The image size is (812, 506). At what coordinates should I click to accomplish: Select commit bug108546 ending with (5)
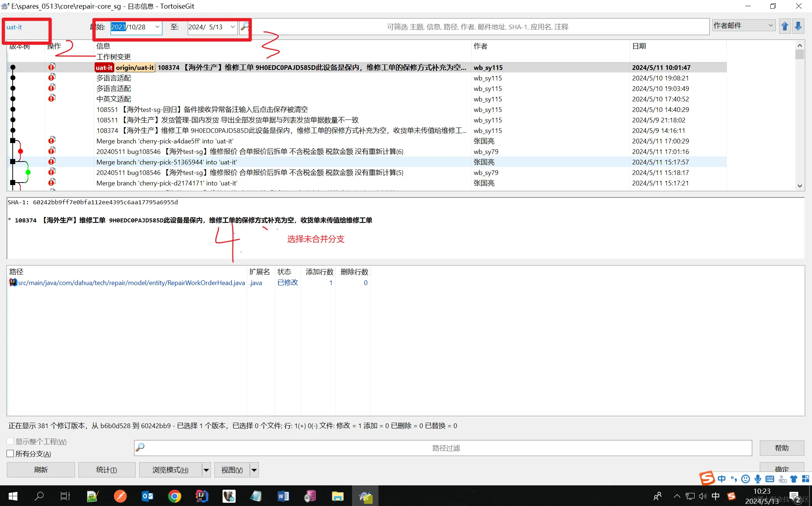point(367,172)
